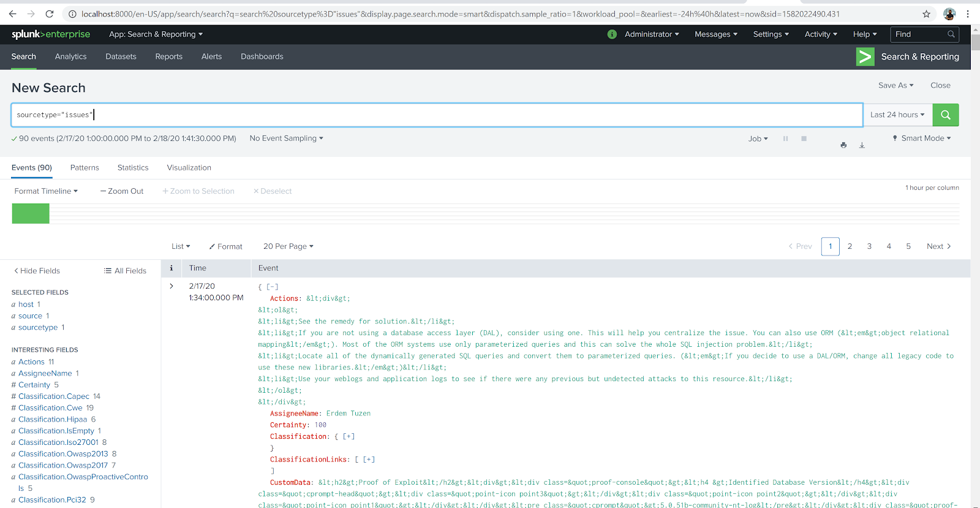
Task: Expand the first event row chevron
Action: pos(171,286)
